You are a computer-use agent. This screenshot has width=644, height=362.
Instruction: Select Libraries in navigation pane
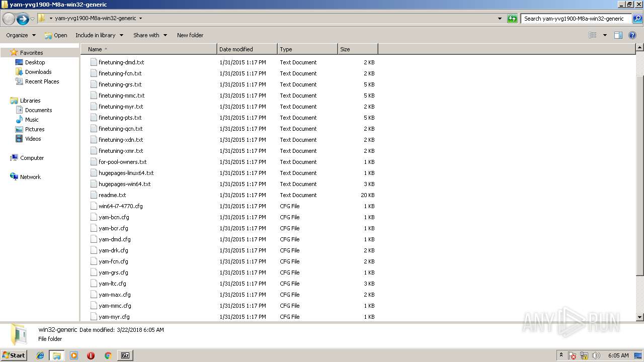pos(30,101)
